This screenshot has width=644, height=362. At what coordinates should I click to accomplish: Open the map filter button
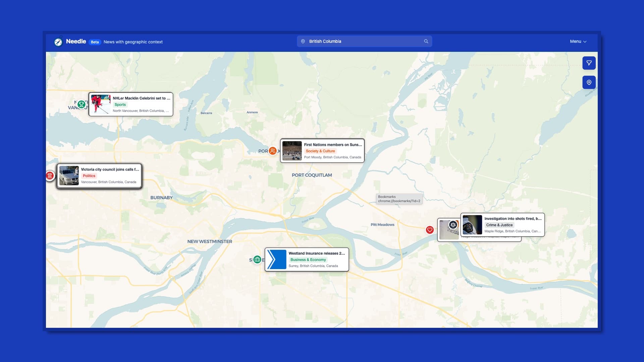589,63
